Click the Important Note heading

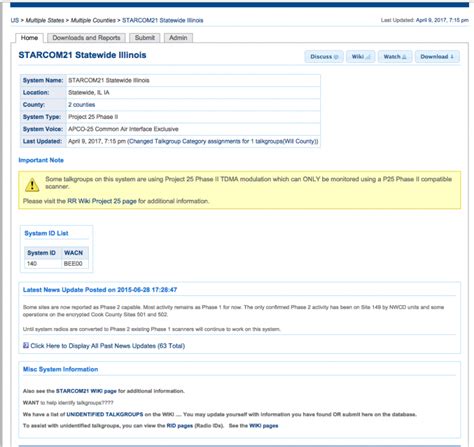(41, 160)
